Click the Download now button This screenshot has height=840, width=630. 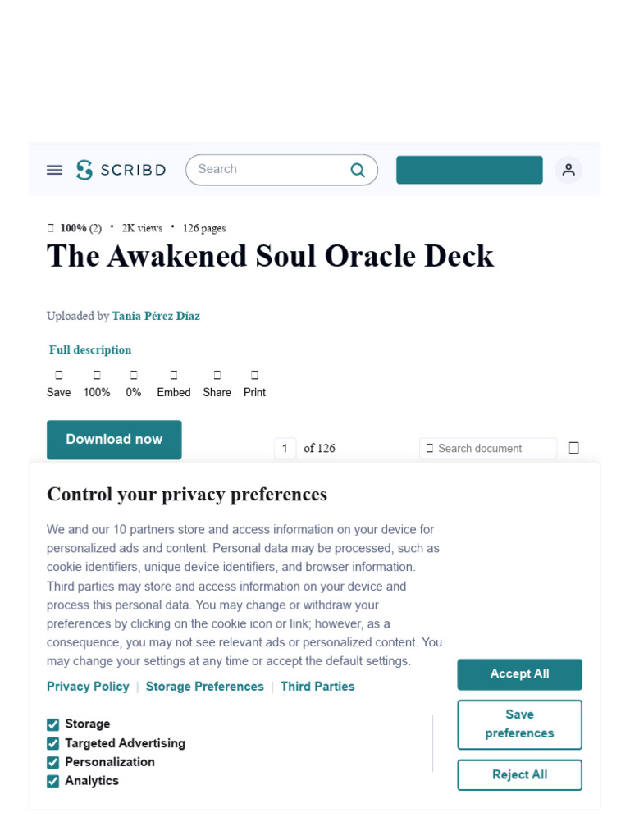pyautogui.click(x=114, y=440)
